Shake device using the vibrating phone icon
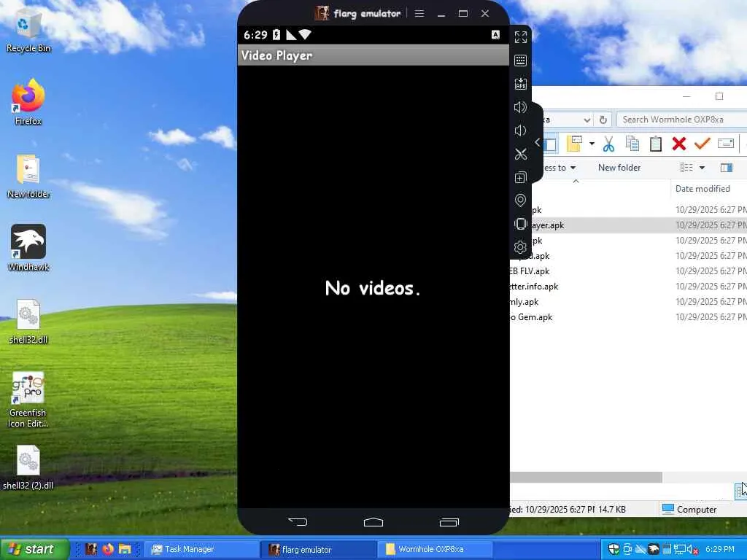 (520, 224)
